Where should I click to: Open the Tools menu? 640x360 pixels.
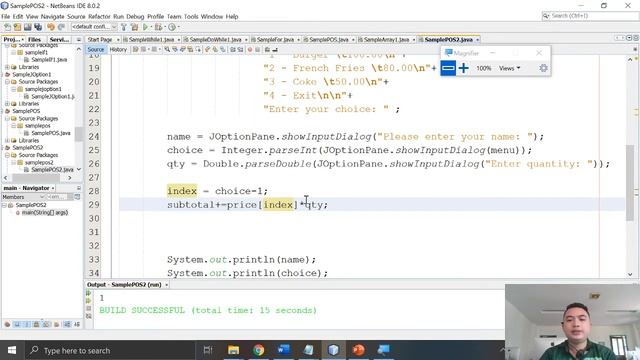(191, 16)
